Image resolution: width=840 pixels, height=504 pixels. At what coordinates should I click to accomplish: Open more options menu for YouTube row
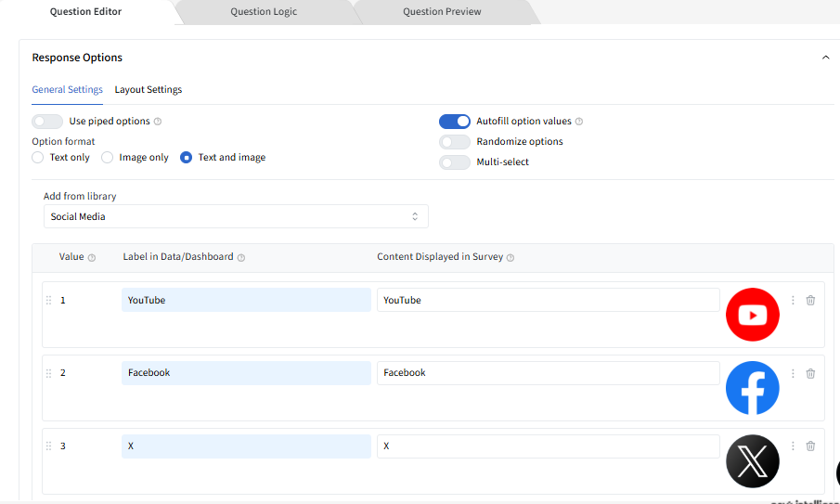pos(793,300)
